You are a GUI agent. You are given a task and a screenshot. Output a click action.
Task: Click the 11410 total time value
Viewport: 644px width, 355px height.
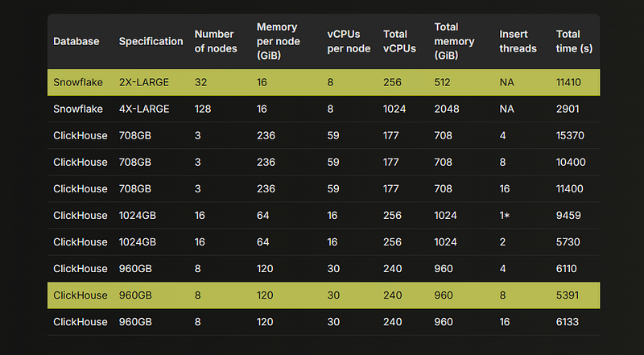pos(568,82)
